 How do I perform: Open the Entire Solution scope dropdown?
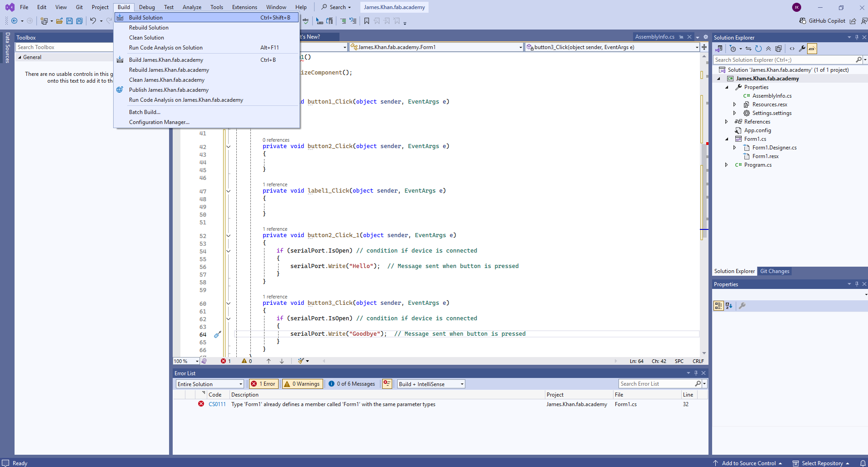coord(210,384)
